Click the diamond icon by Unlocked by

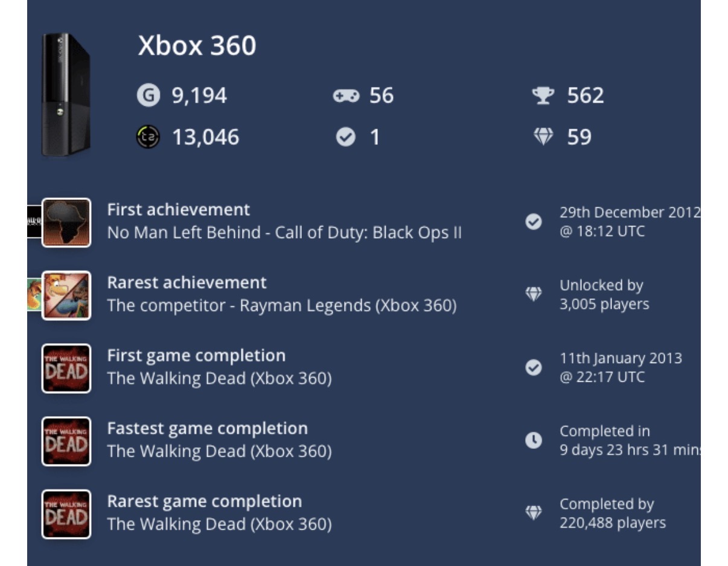[x=533, y=295]
